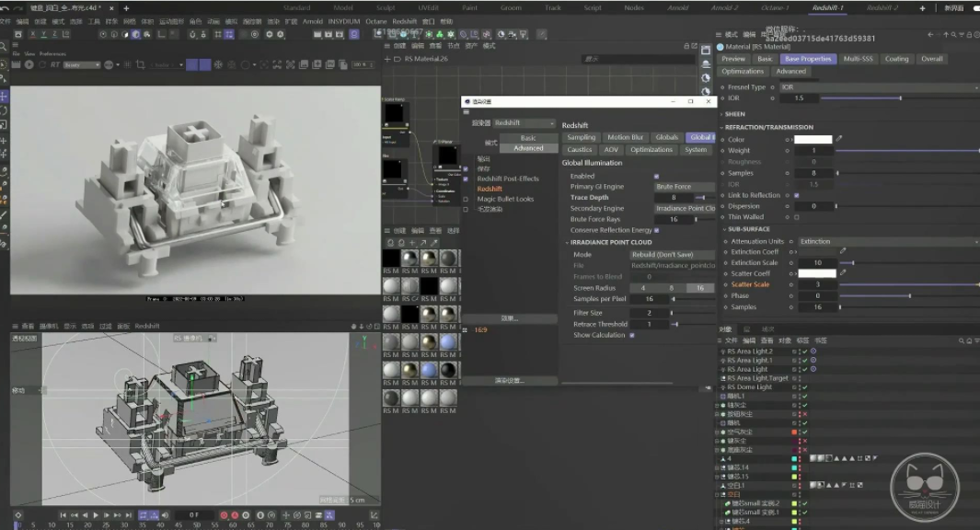The width and height of the screenshot is (980, 530).
Task: Open the Renderer dropdown showing Redshift
Action: [x=524, y=123]
